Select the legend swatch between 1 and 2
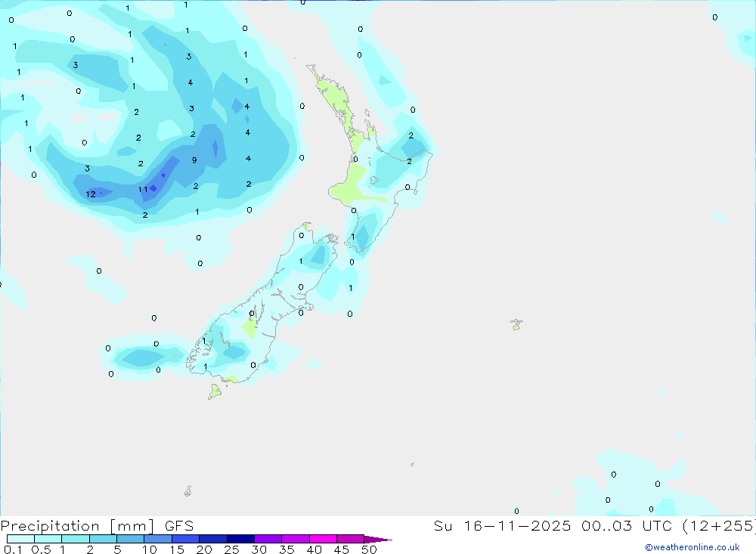This screenshot has width=756, height=554. (76, 539)
